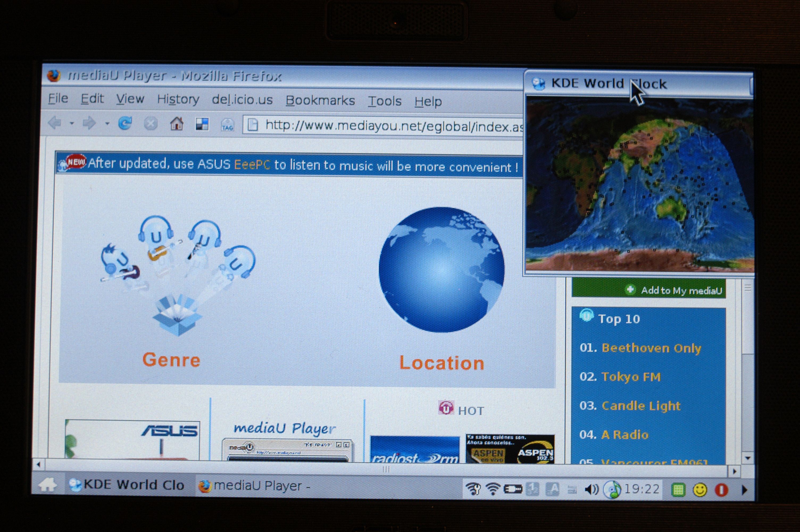
Task: Open wireless settings tray icon with wrench
Action: [473, 489]
